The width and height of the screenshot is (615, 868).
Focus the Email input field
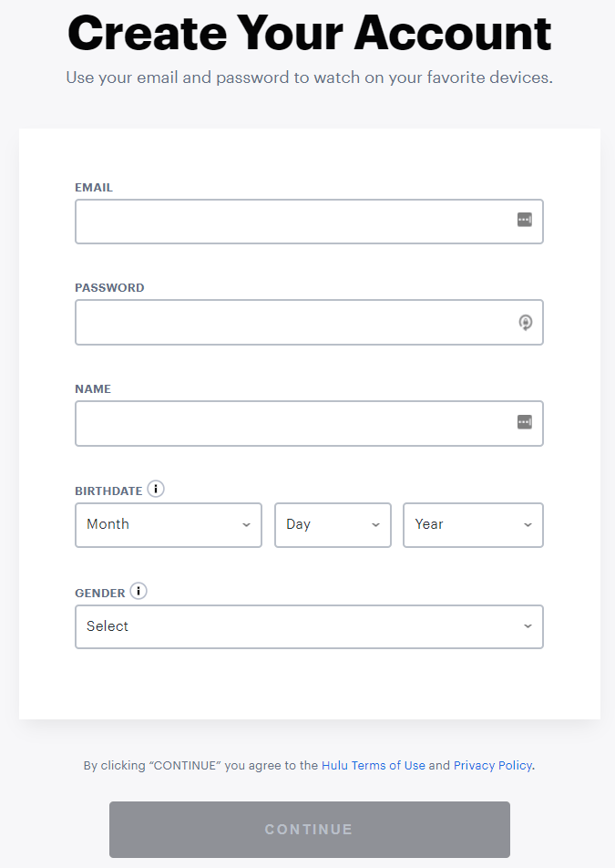[309, 222]
